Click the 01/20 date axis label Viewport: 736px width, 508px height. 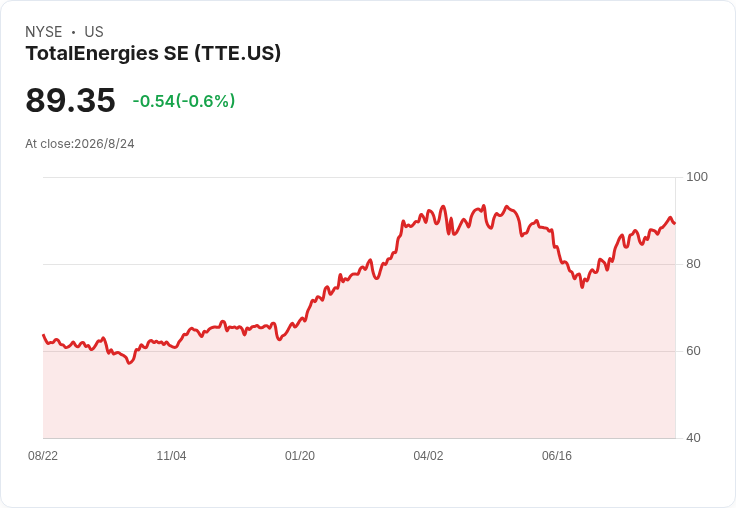(x=300, y=456)
